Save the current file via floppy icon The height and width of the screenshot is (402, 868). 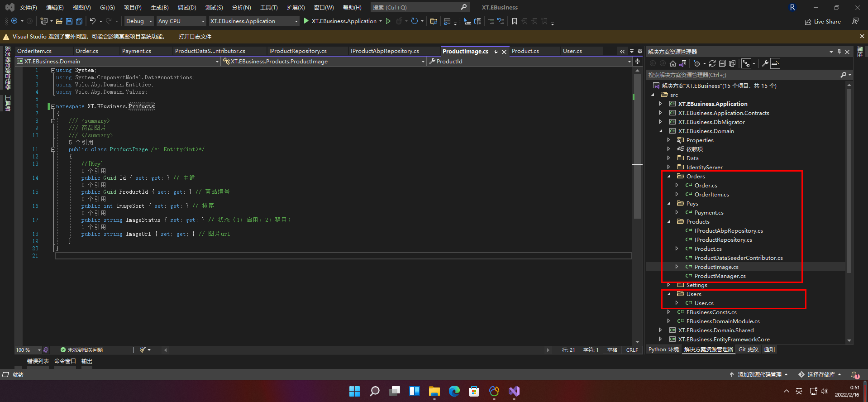pos(69,21)
